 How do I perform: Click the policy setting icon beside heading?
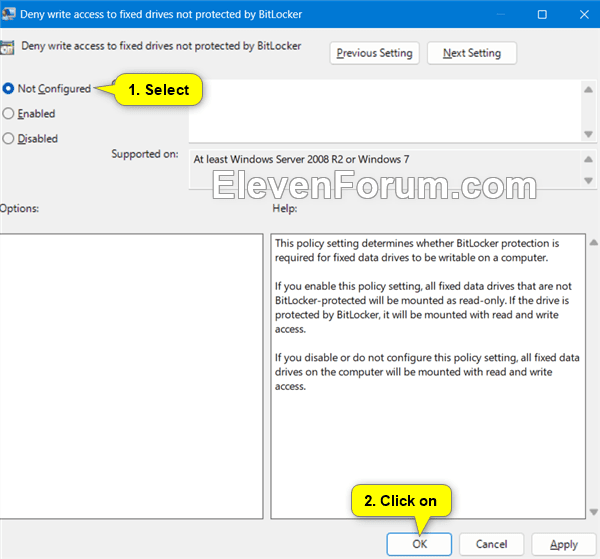click(x=7, y=47)
